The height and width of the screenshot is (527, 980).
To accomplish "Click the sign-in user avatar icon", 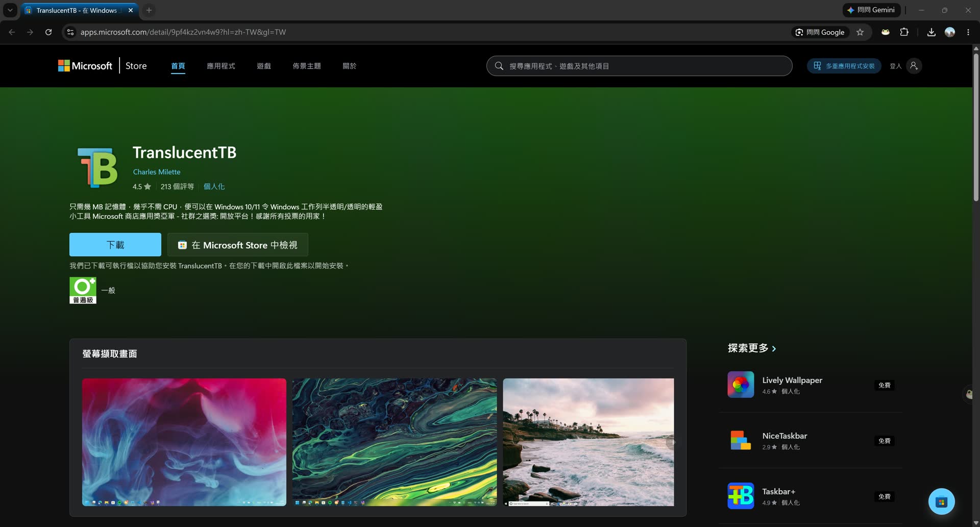I will pos(914,66).
